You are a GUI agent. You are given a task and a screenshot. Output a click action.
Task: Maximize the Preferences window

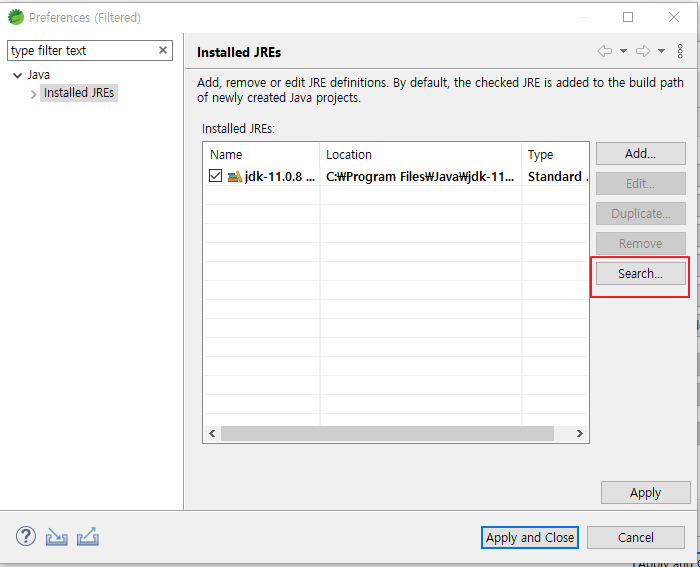[x=628, y=17]
